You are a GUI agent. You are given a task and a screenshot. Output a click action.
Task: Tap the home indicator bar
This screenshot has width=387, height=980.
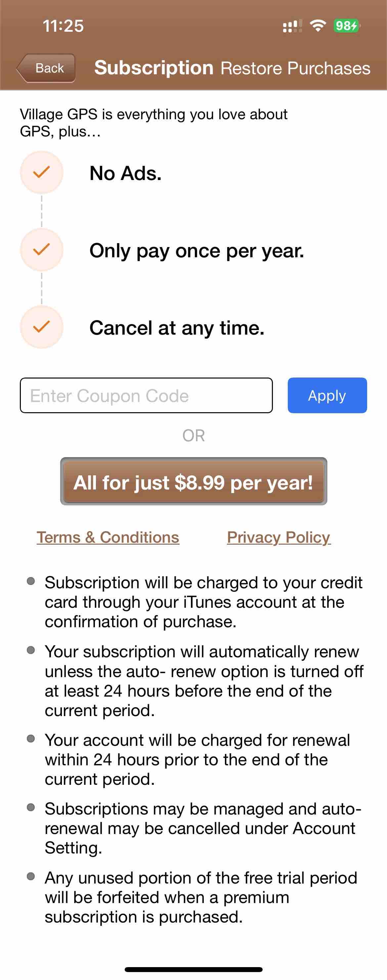click(x=193, y=969)
